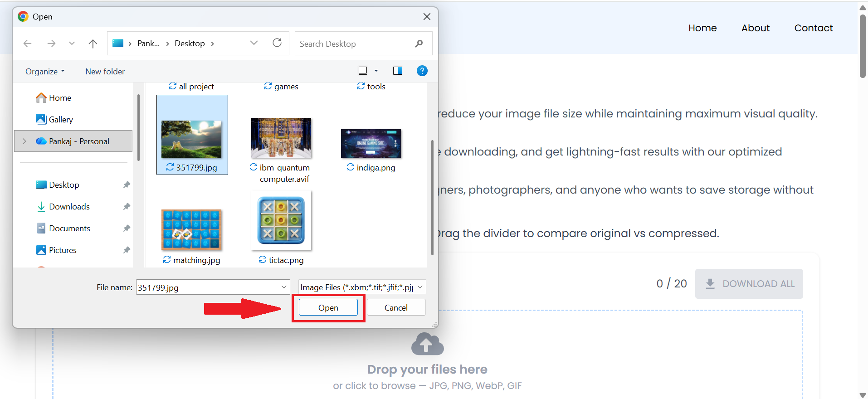Open the Organize menu

click(x=45, y=72)
